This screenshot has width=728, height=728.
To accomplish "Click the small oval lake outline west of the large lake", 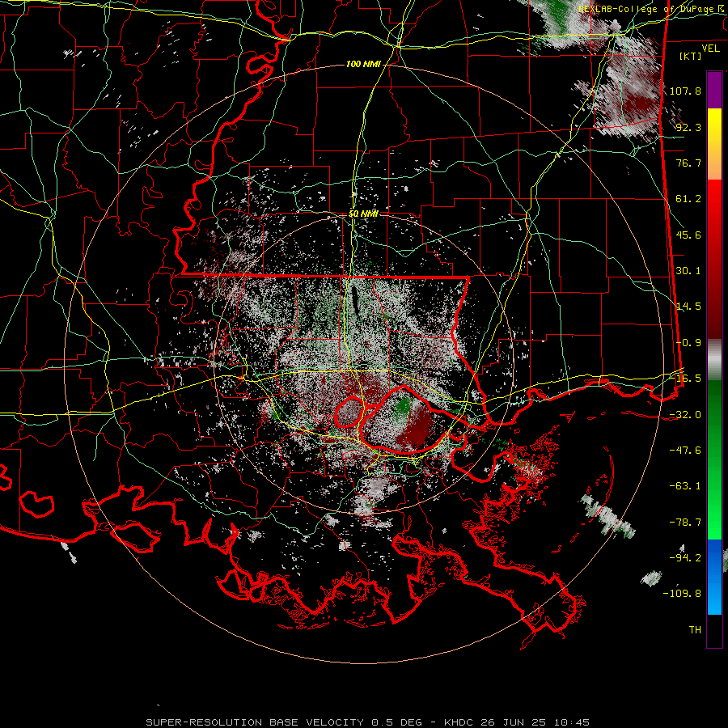I will 349,413.
